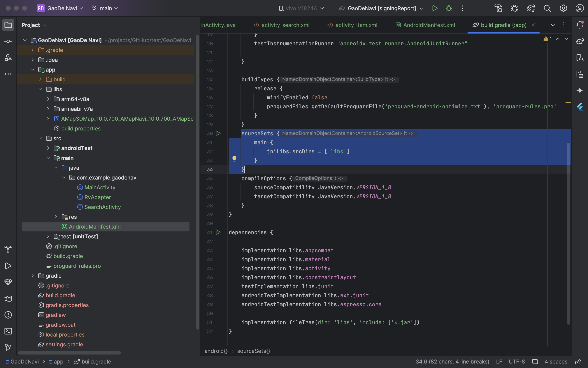
Task: Go to next highlighted warning arrow
Action: coord(566,39)
